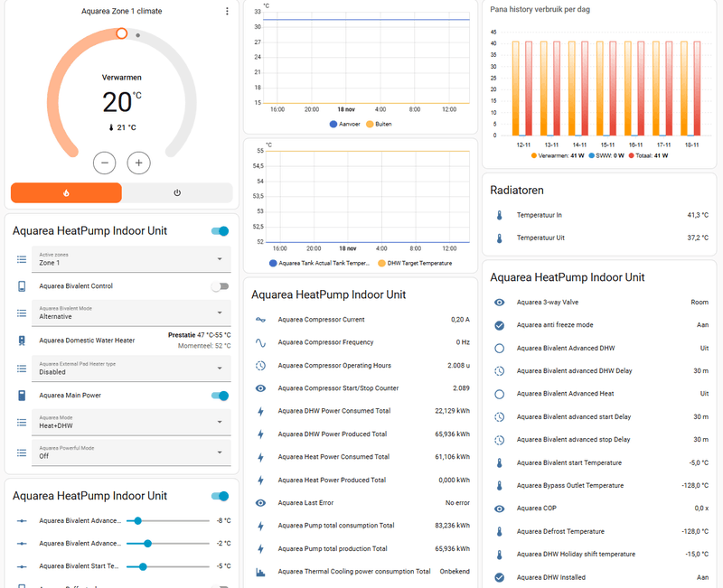Decrease target temperature with minus button
723x588 pixels.
pos(104,163)
